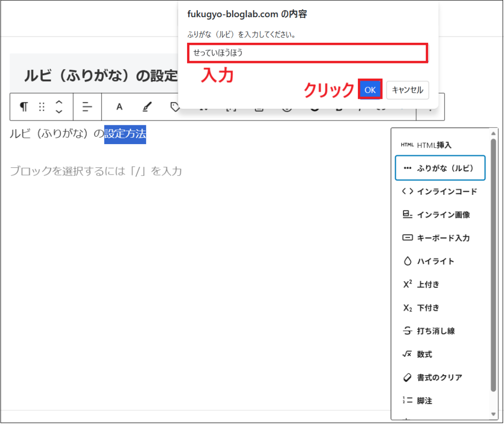Click the block drag handle icon
The width and height of the screenshot is (504, 424).
[41, 107]
